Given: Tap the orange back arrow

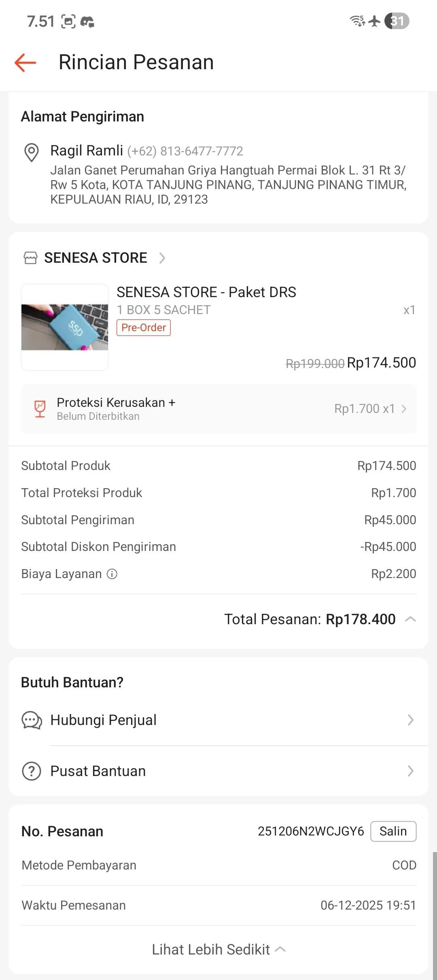Looking at the screenshot, I should click(25, 62).
